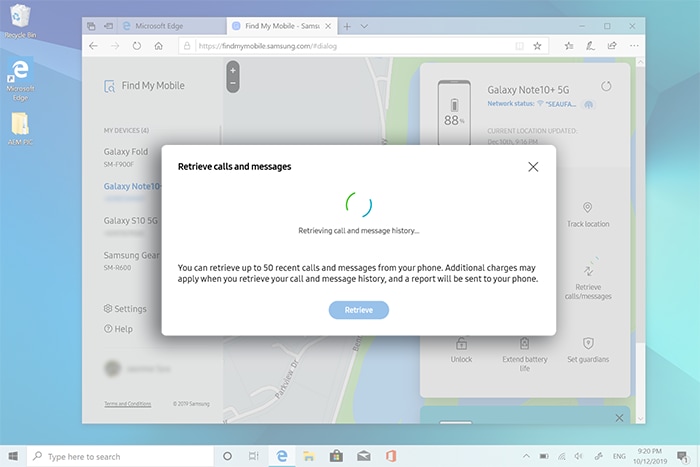Close the Retrieve calls and messages dialog
The height and width of the screenshot is (467, 700).
533,167
